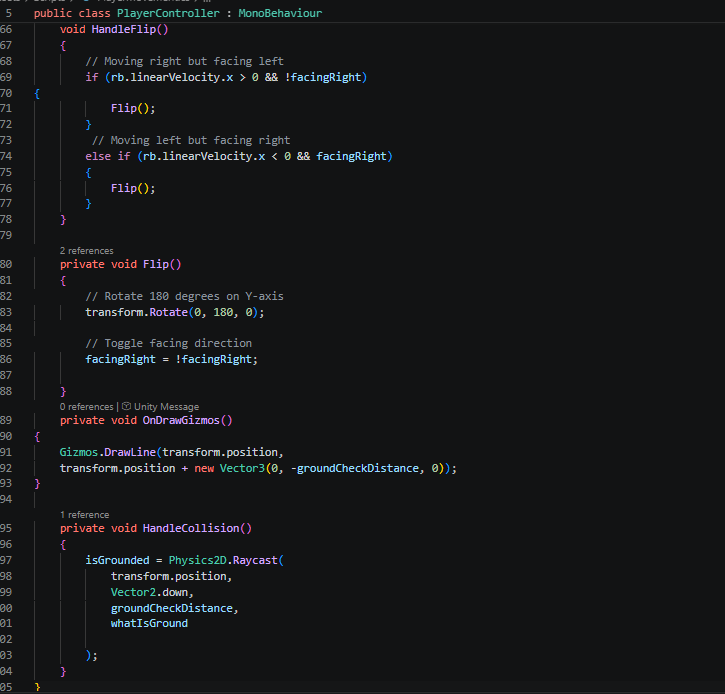The width and height of the screenshot is (725, 694).
Task: Click the Rotate method in transform.Rotate
Action: [169, 313]
